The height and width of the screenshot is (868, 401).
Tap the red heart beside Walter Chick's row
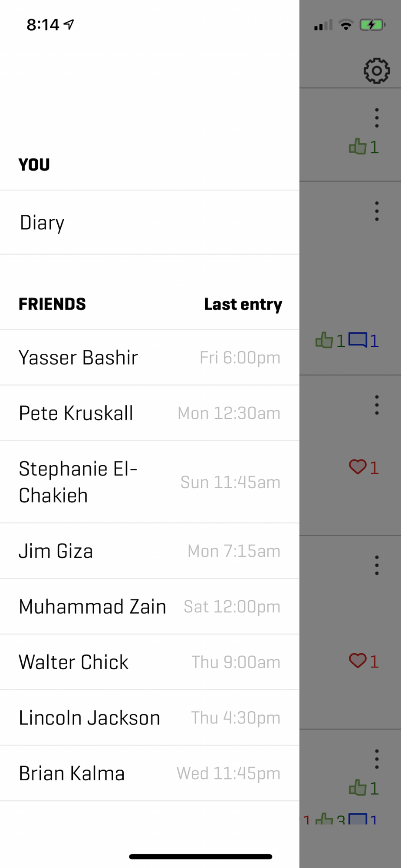pos(358,661)
